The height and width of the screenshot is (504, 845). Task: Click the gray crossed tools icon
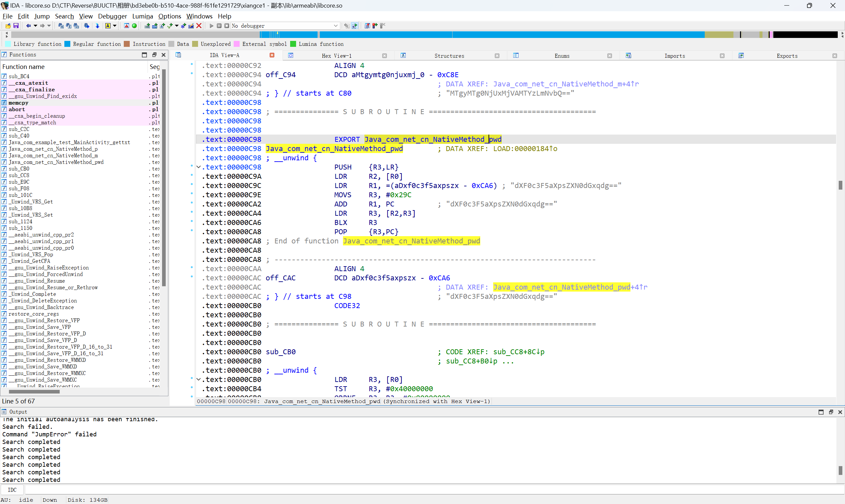[383, 26]
